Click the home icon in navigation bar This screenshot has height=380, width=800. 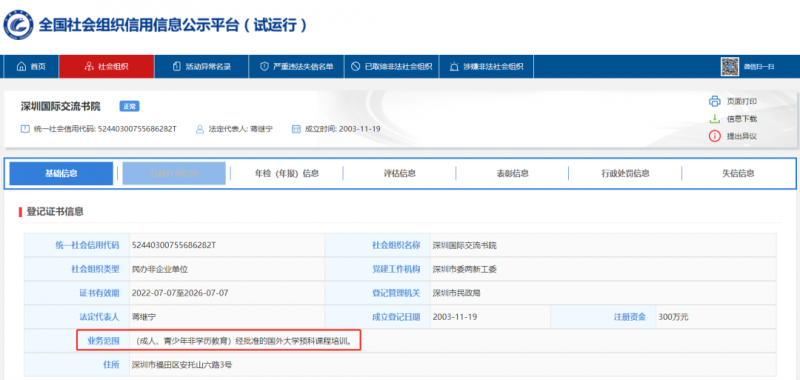(21, 66)
